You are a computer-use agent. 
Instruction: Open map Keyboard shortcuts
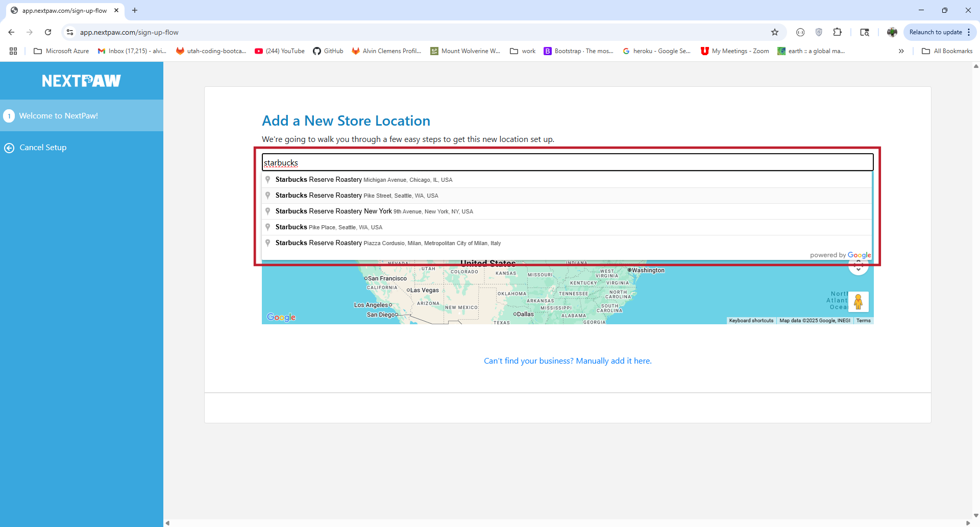[x=751, y=321]
